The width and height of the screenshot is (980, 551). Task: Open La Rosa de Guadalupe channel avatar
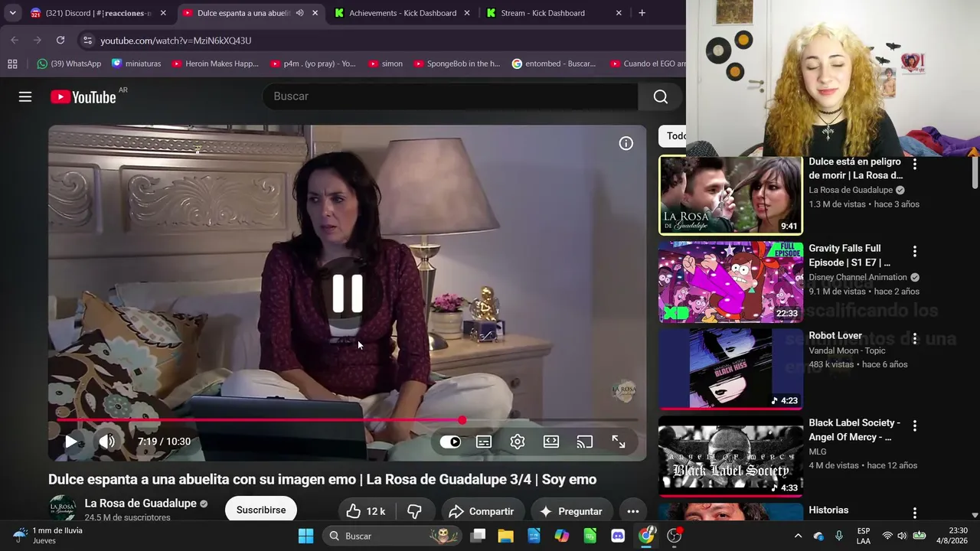pos(62,509)
